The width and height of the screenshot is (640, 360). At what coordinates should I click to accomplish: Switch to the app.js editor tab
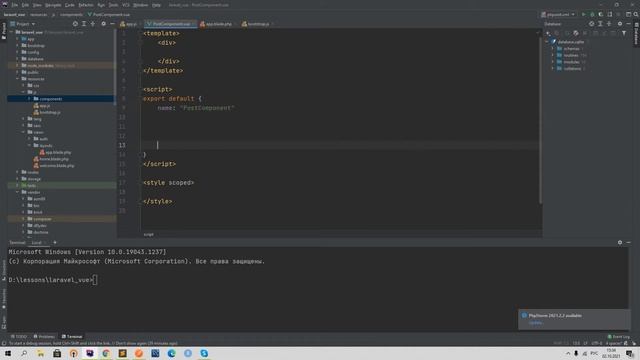pos(129,24)
